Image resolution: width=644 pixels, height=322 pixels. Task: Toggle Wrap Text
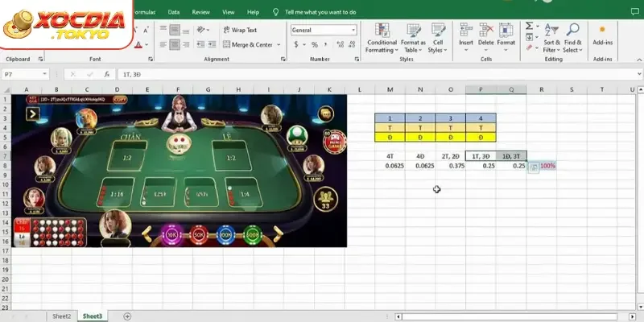[x=240, y=30]
